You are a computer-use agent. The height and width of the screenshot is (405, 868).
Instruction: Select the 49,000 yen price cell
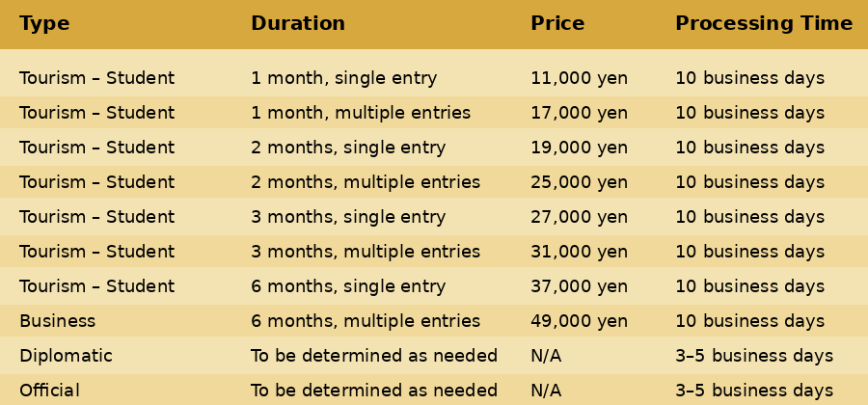tap(579, 322)
